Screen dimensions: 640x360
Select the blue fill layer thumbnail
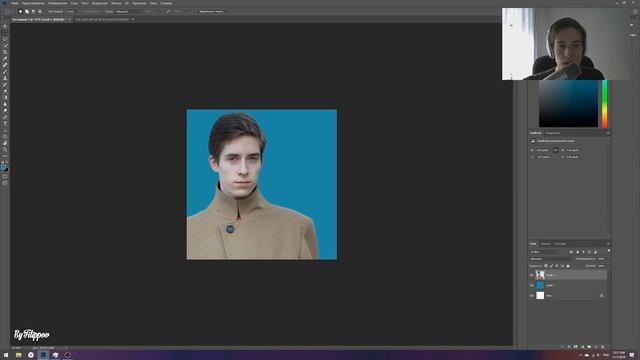pyautogui.click(x=540, y=285)
